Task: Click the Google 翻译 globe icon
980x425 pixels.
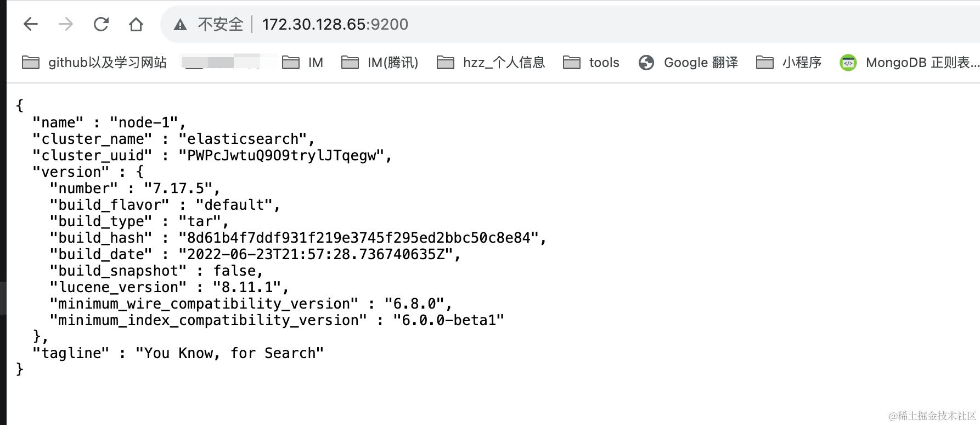Action: click(646, 63)
